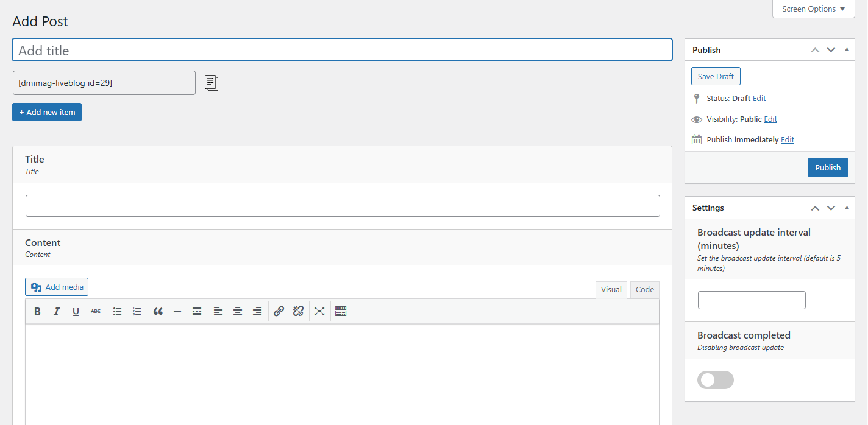Click the 'Broadcast completed' label
This screenshot has height=425, width=868.
tap(744, 335)
